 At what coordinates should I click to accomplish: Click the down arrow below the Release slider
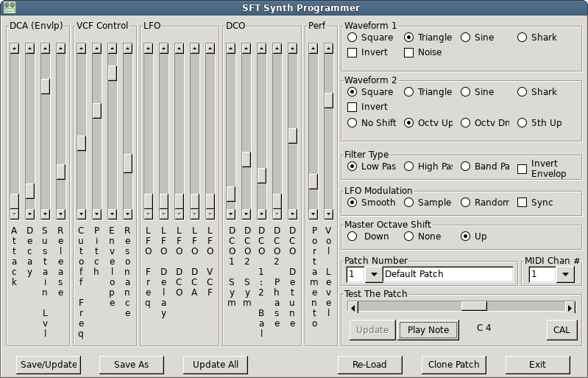60,214
